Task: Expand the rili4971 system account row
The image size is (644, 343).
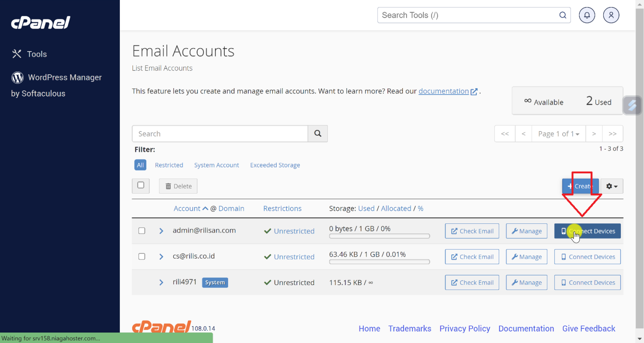Action: tap(161, 282)
